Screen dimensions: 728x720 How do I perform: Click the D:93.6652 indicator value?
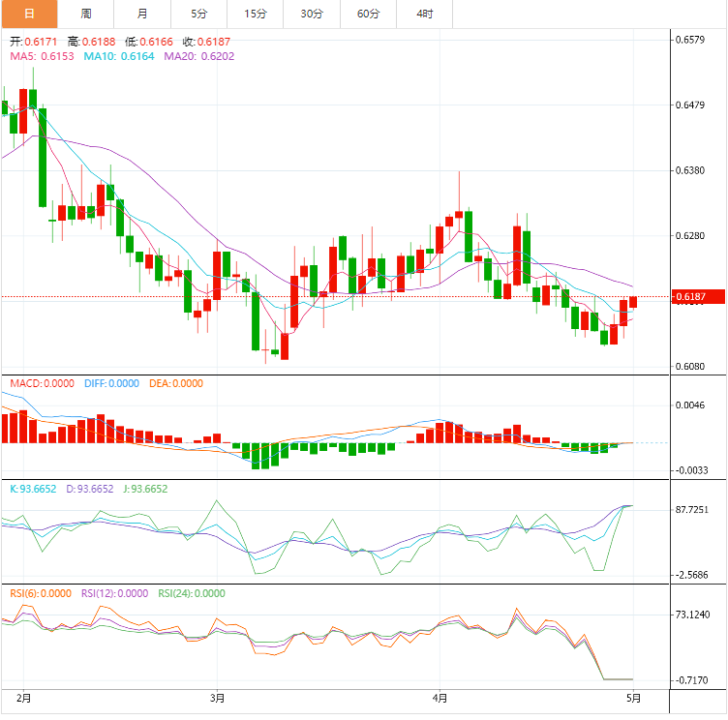[x=90, y=489]
